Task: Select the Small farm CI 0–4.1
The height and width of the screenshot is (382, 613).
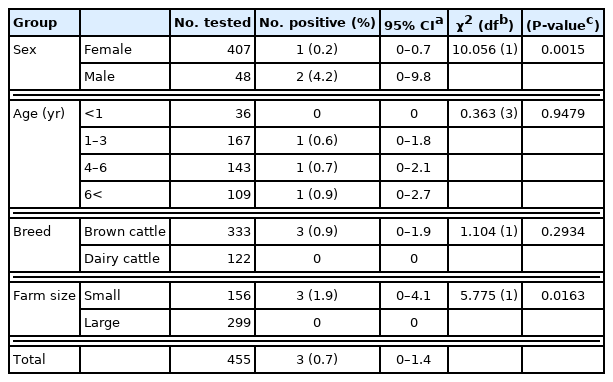Action: coord(414,296)
